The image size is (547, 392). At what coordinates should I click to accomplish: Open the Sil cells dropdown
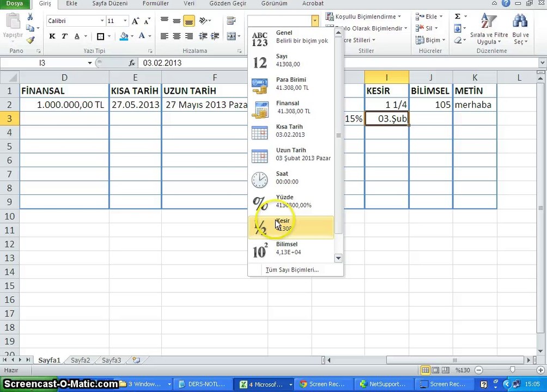click(427, 28)
